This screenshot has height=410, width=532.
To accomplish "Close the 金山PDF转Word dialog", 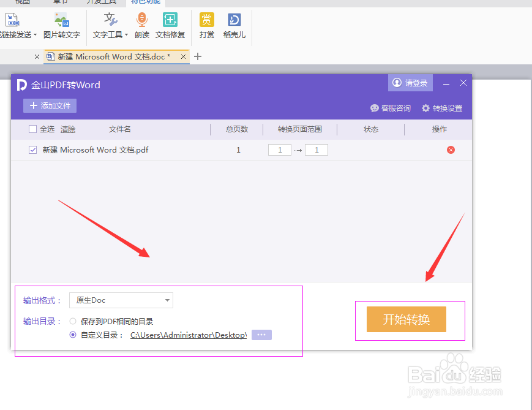I will pyautogui.click(x=463, y=83).
